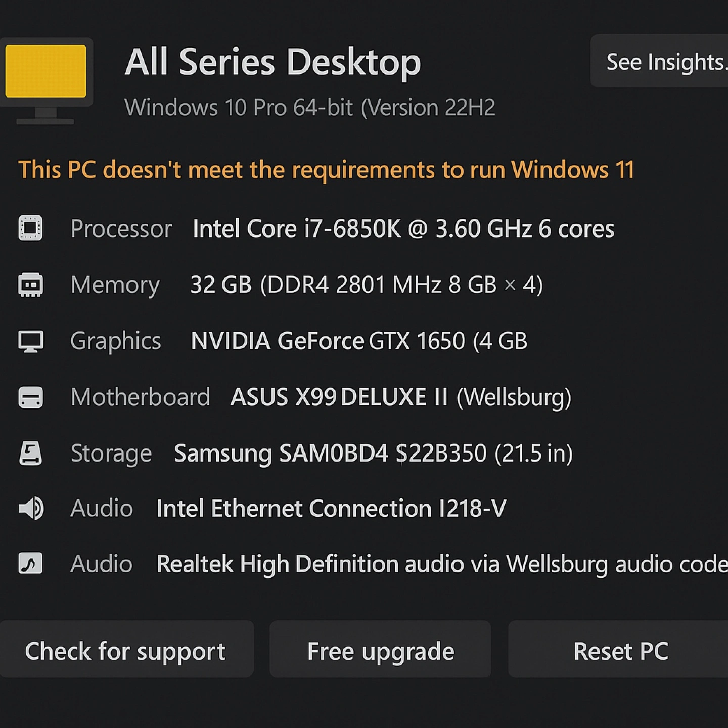Click the Realtek High Definition audio entry
The width and height of the screenshot is (728, 728).
(x=442, y=564)
